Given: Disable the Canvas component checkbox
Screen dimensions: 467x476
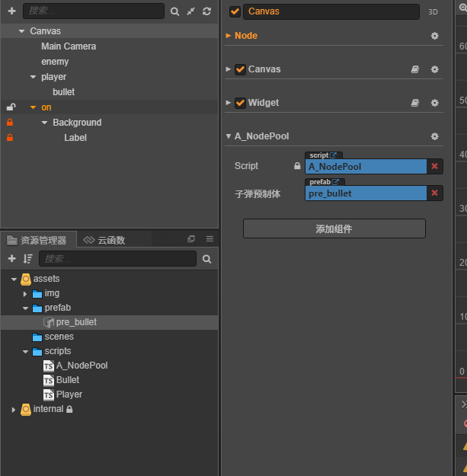Looking at the screenshot, I should [x=240, y=69].
